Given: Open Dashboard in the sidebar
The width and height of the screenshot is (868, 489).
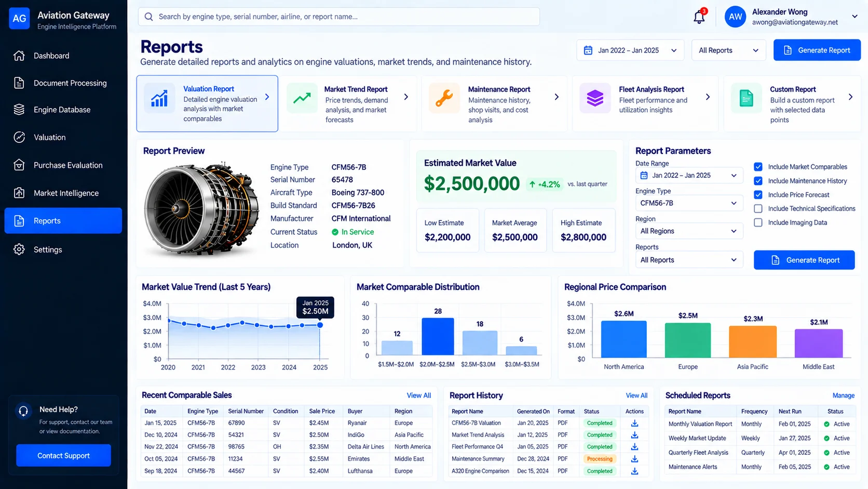Looking at the screenshot, I should [63, 56].
